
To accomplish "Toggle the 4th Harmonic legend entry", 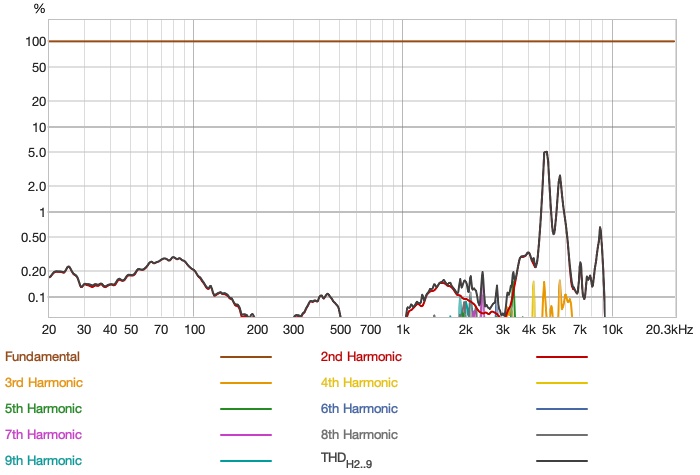I will [x=359, y=383].
